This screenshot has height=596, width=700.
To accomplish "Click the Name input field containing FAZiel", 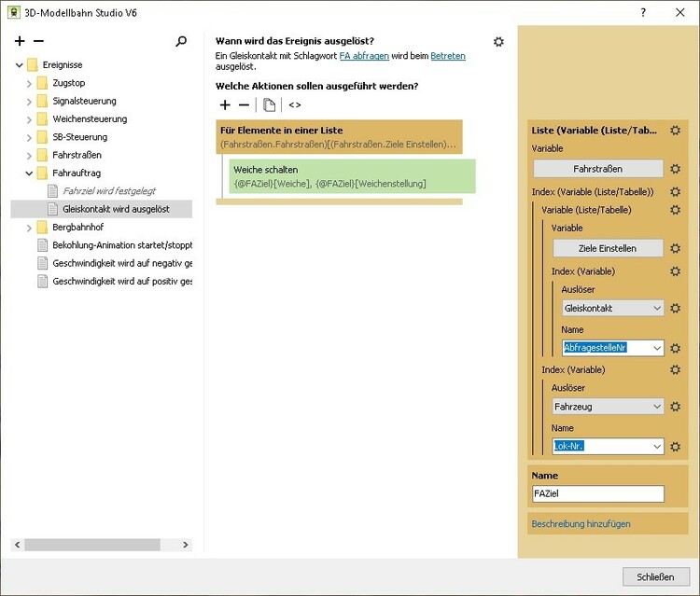I will tap(597, 494).
